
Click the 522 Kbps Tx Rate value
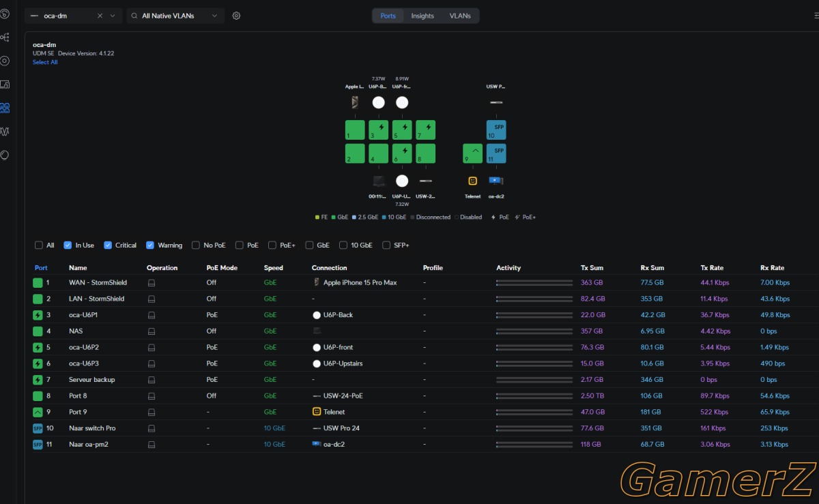point(713,412)
